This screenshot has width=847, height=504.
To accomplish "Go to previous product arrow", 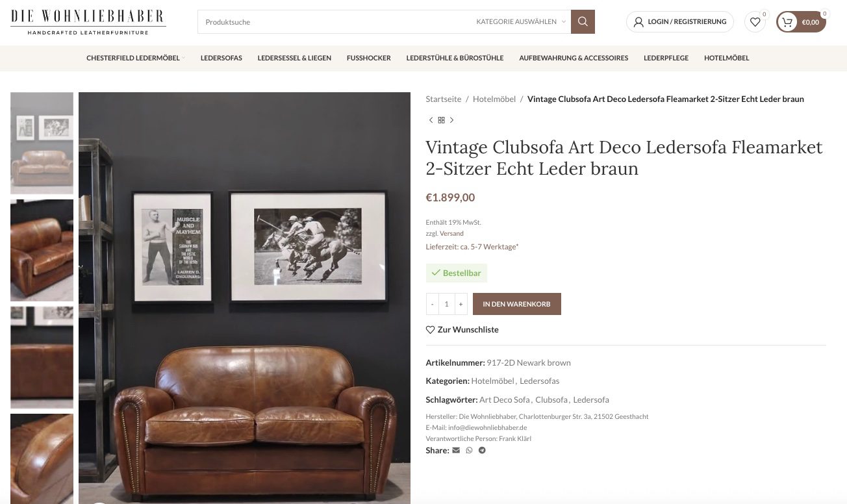I will tap(431, 120).
